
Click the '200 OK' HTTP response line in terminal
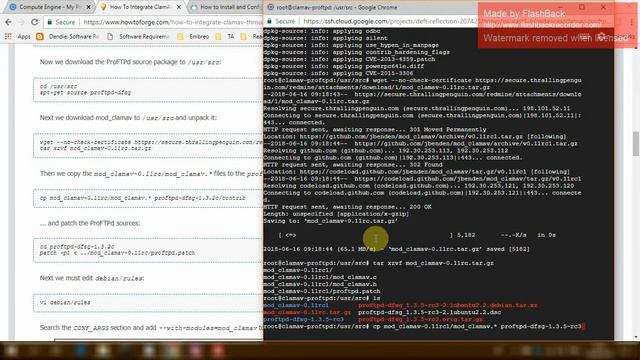[347, 207]
